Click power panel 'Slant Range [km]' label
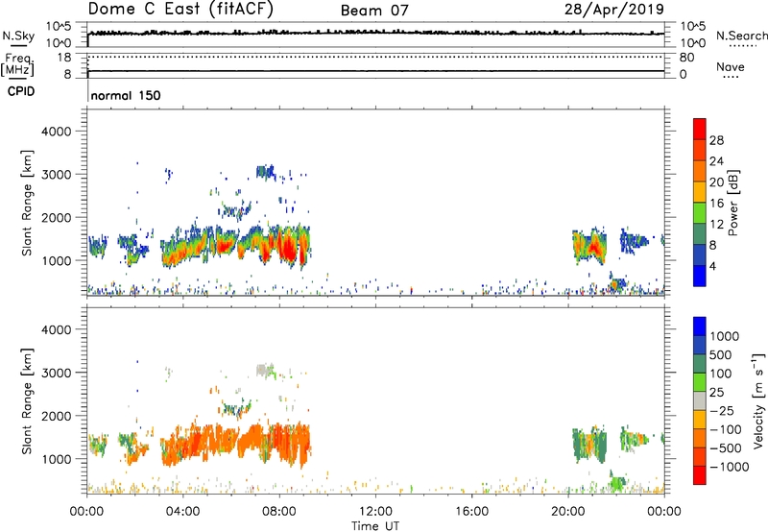Viewport: 768px width, 532px height. [27, 203]
